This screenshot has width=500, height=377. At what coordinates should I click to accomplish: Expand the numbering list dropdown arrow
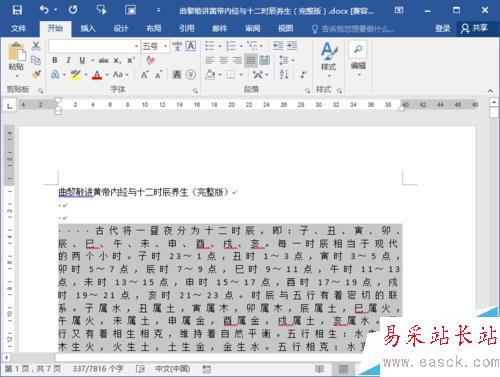pyautogui.click(x=241, y=46)
